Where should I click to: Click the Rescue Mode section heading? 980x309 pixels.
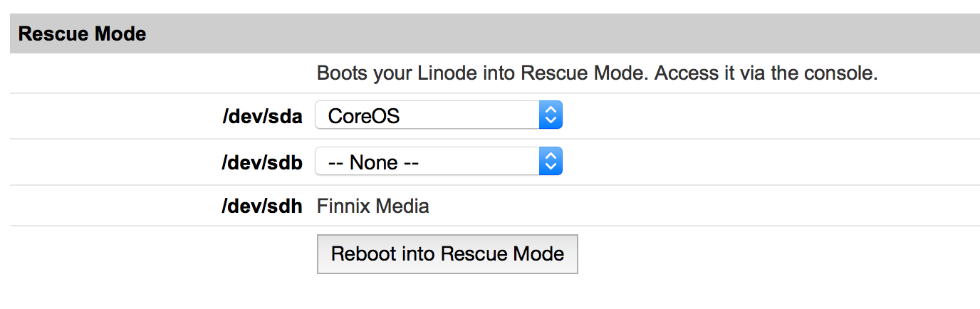[82, 33]
